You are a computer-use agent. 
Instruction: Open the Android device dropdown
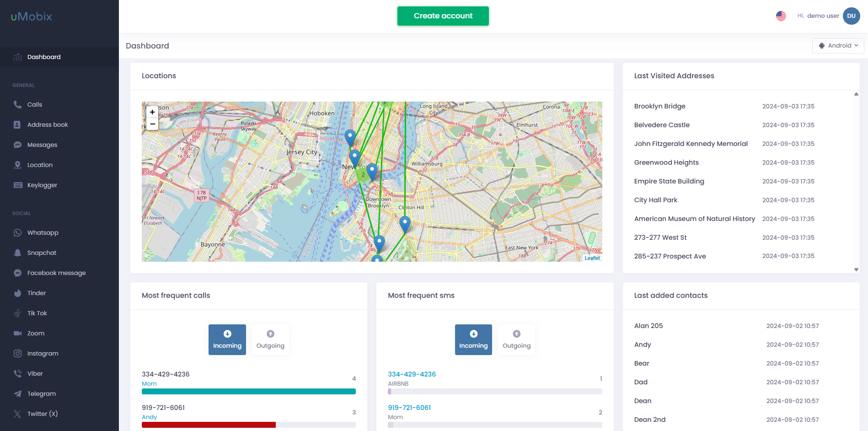[838, 46]
